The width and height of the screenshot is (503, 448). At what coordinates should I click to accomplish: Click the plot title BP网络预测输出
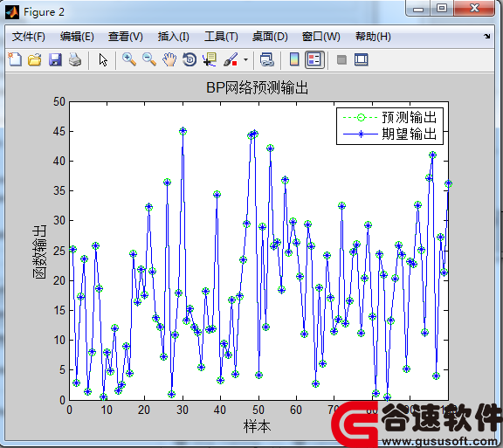pyautogui.click(x=257, y=87)
